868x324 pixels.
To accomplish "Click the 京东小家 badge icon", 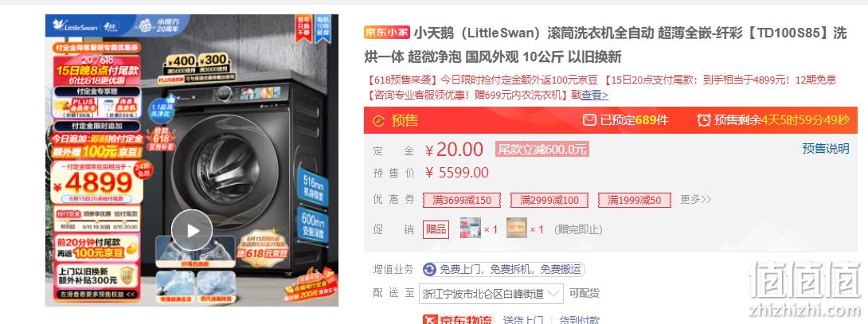I will (x=386, y=32).
